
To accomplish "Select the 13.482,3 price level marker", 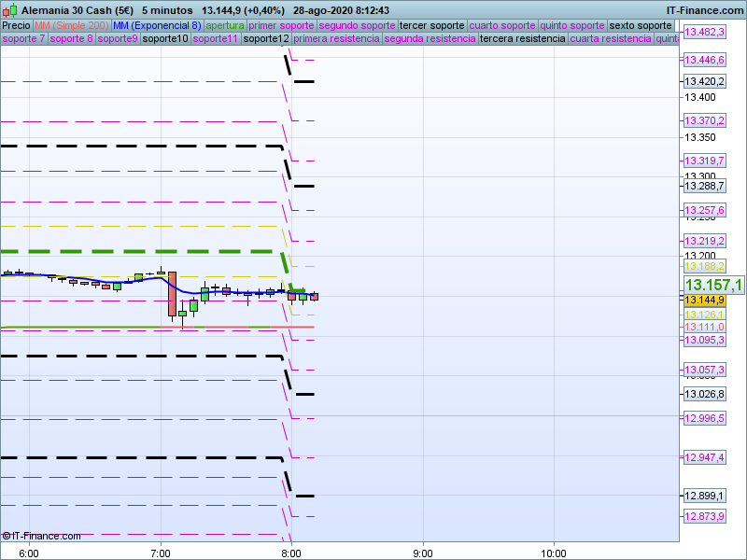I will click(705, 33).
